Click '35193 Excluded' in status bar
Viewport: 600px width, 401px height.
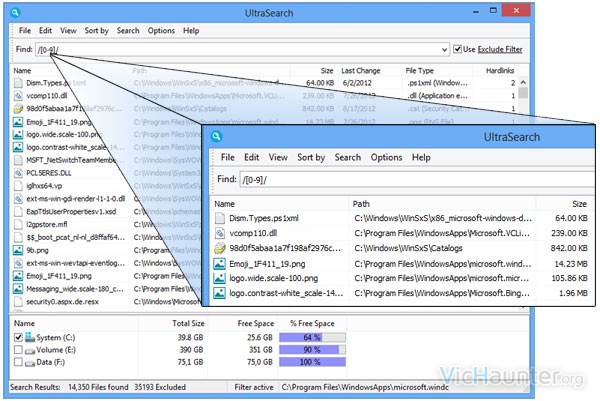click(x=160, y=387)
